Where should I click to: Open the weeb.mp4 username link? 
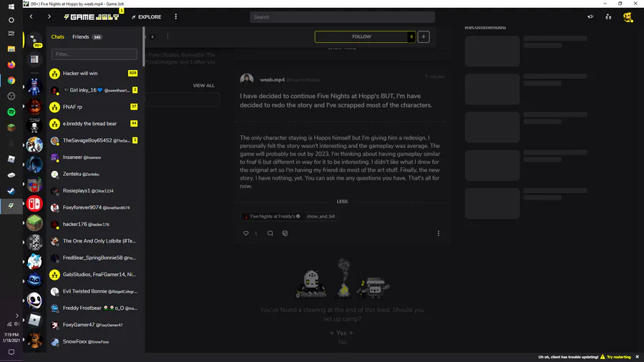click(273, 79)
